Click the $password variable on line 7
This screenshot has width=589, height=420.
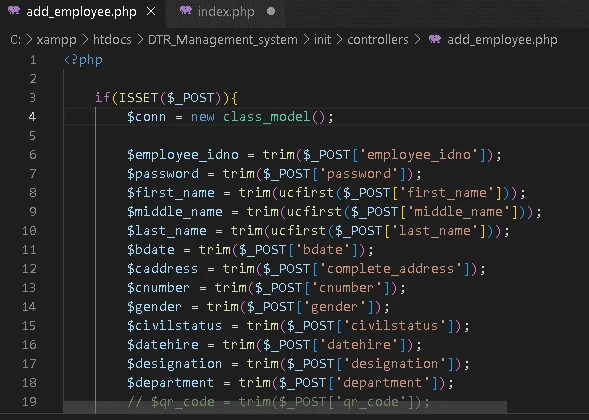pyautogui.click(x=163, y=174)
